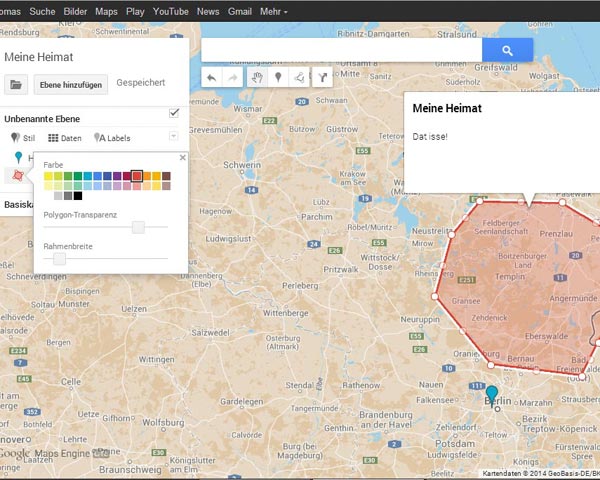Select the hand pan tool

257,78
